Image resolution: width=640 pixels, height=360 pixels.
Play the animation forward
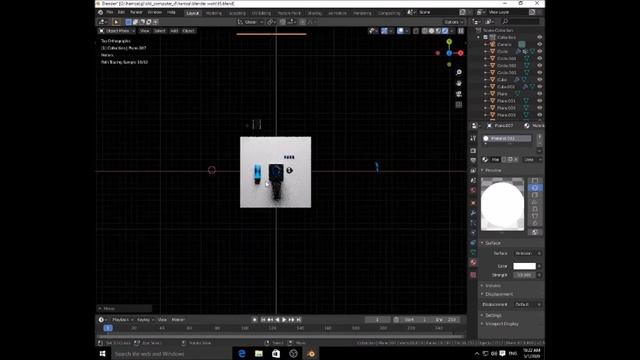tap(284, 320)
